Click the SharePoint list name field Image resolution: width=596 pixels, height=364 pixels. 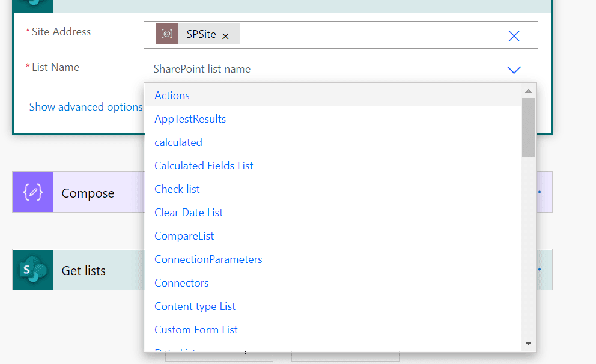[341, 69]
